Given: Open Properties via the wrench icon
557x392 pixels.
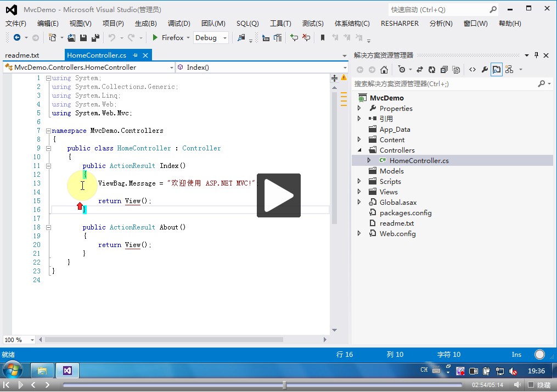Looking at the screenshot, I should click(x=485, y=70).
